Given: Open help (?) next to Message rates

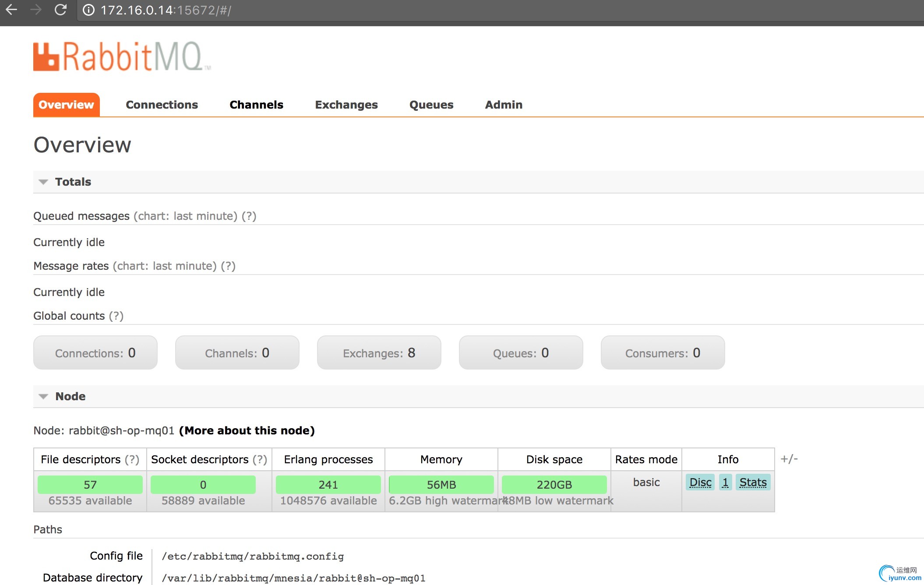Looking at the screenshot, I should (x=228, y=266).
